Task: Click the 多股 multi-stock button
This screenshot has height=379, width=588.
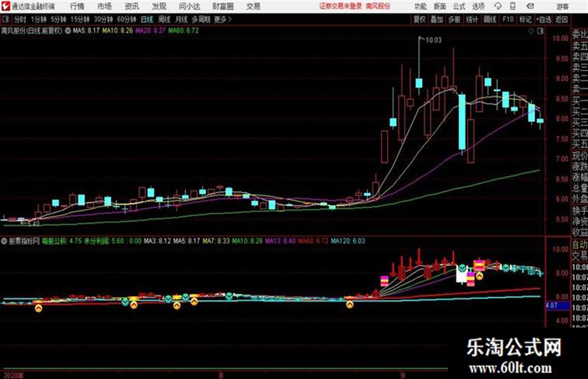Action: click(x=454, y=19)
